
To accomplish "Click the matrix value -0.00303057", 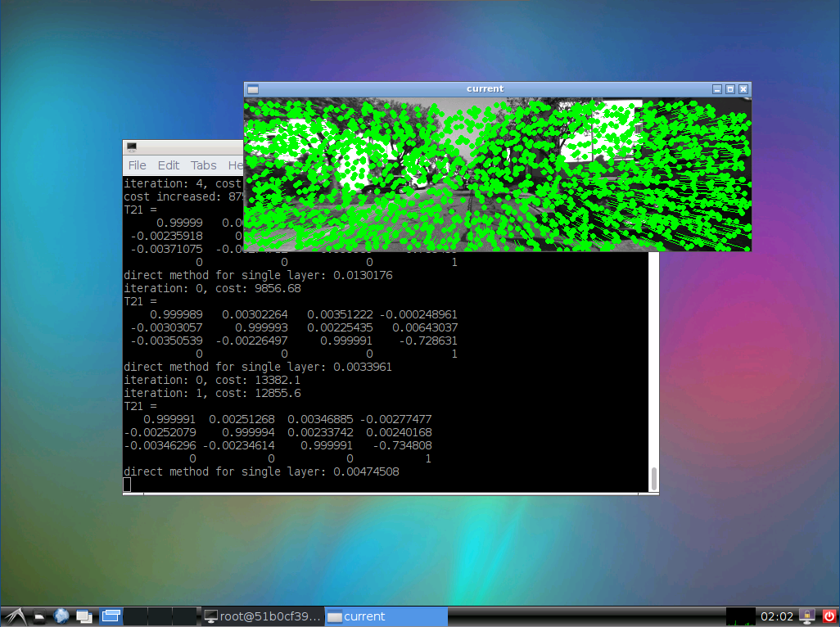I will 166,327.
